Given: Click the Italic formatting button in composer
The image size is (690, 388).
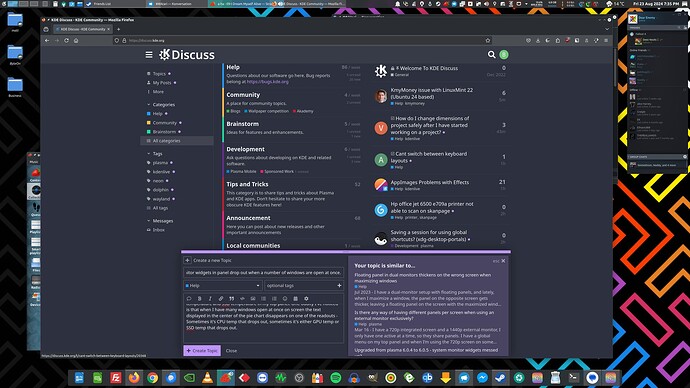Looking at the screenshot, I should [x=210, y=299].
